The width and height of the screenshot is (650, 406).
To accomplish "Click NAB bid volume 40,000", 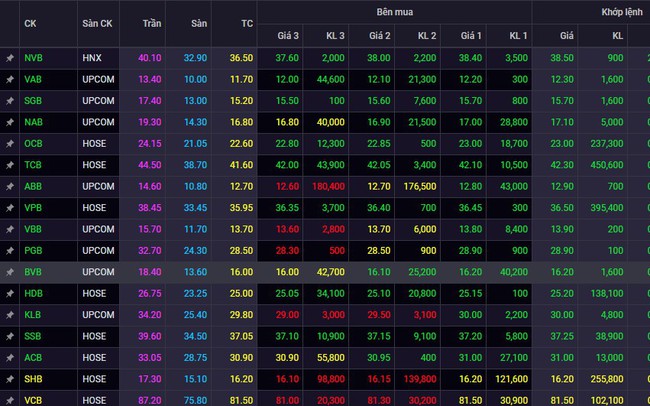I will [x=330, y=122].
